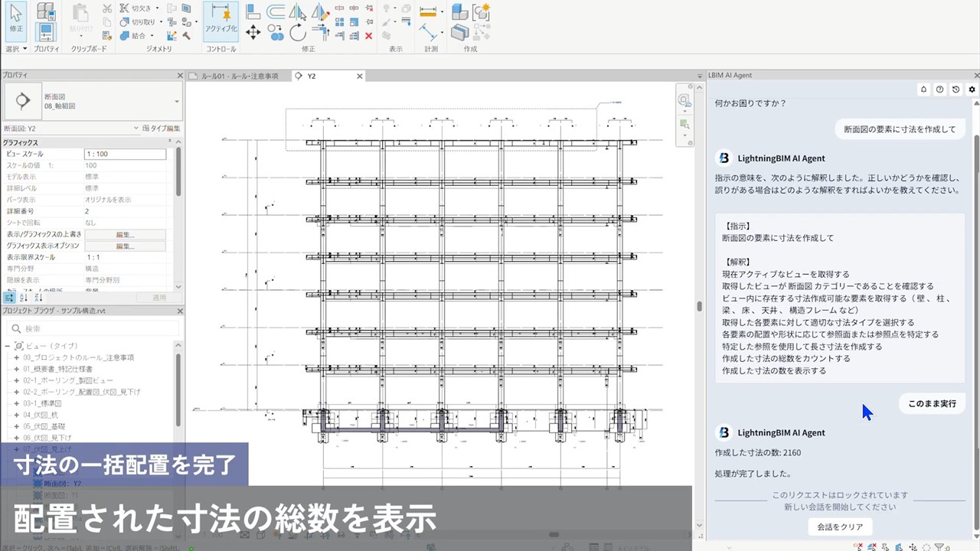Click the Move tool in the Modify panel
Screen dimensions: 980x551
(253, 32)
